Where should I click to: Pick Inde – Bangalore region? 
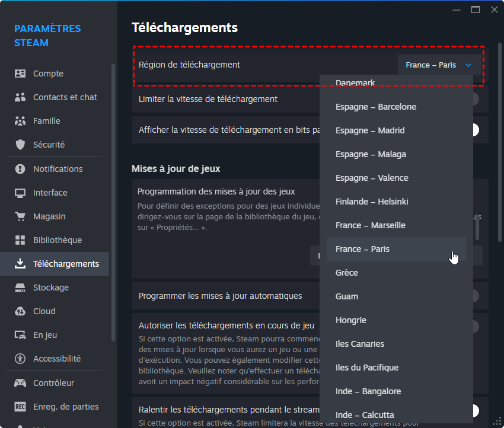pos(396,391)
